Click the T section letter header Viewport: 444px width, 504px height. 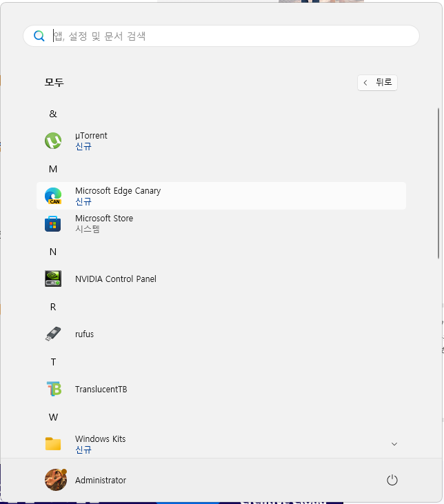[x=53, y=362]
